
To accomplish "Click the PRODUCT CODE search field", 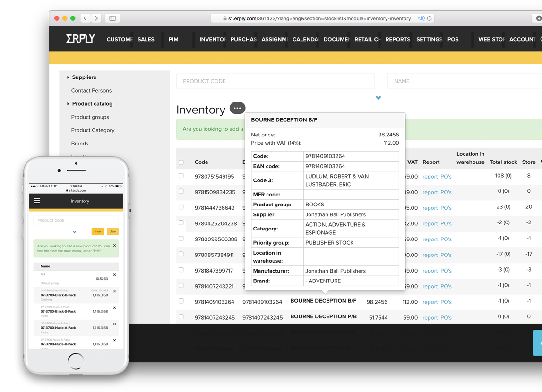I will click(275, 81).
